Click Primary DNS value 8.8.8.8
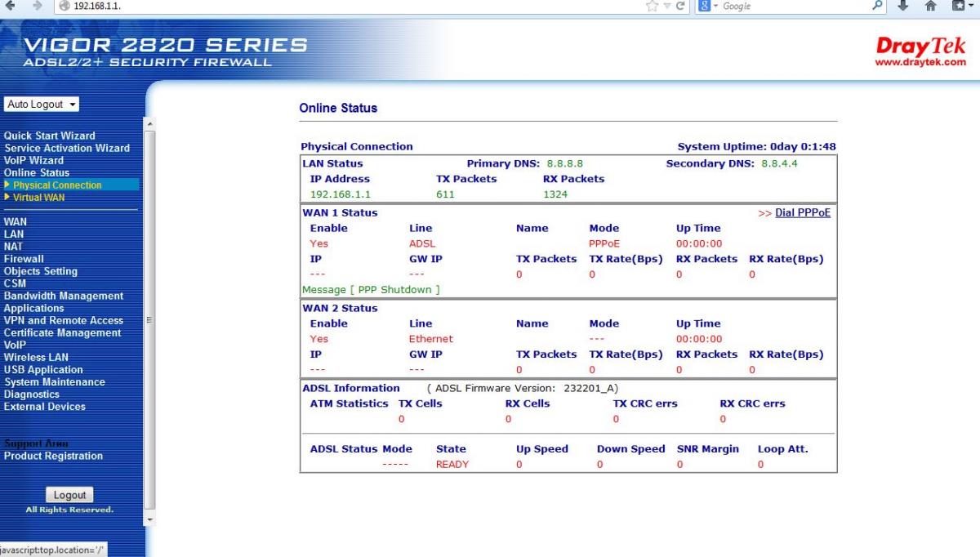This screenshot has height=557, width=980. 564,163
